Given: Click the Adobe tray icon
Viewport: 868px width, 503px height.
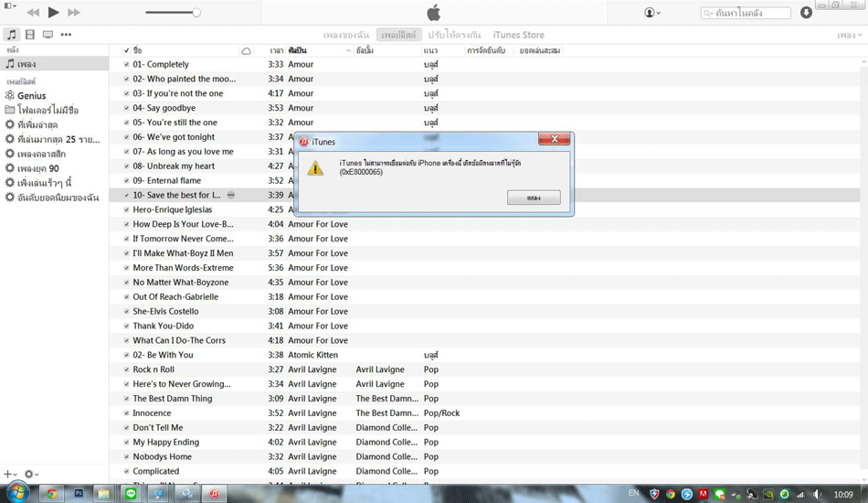Looking at the screenshot, I should point(703,494).
